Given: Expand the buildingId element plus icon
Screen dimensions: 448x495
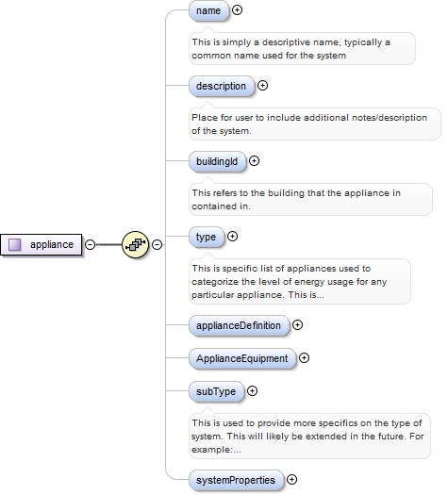Looking at the screenshot, I should coord(254,161).
